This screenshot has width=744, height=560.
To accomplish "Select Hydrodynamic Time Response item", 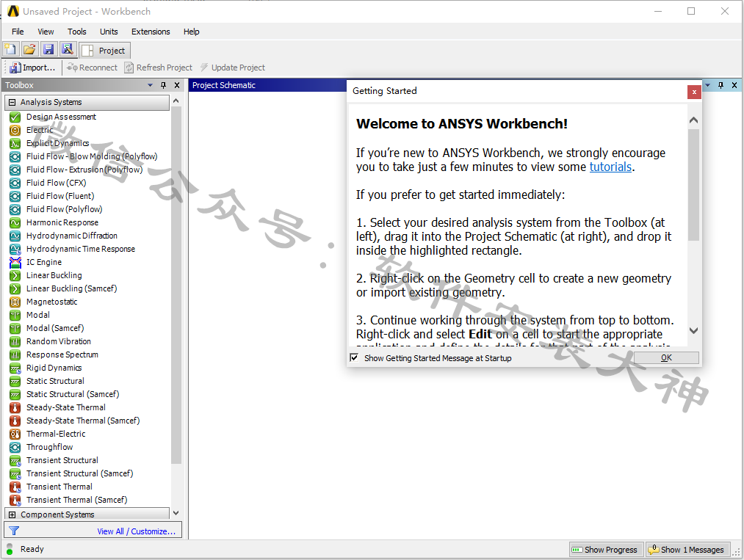I will click(72, 249).
